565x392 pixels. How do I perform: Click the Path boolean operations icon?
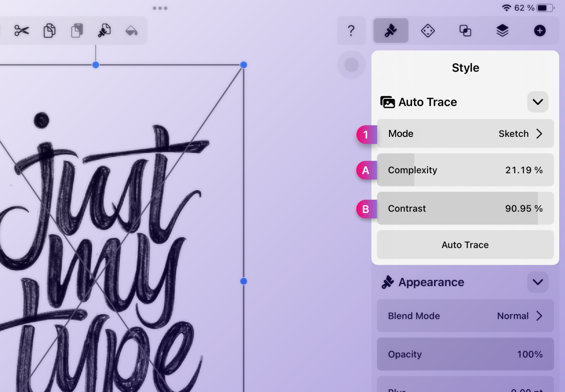click(465, 31)
